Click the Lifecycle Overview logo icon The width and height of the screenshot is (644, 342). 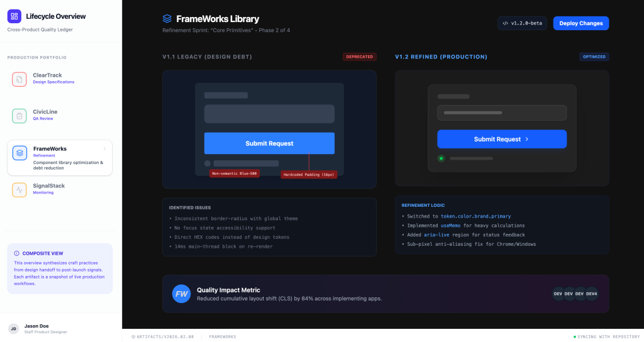(14, 16)
